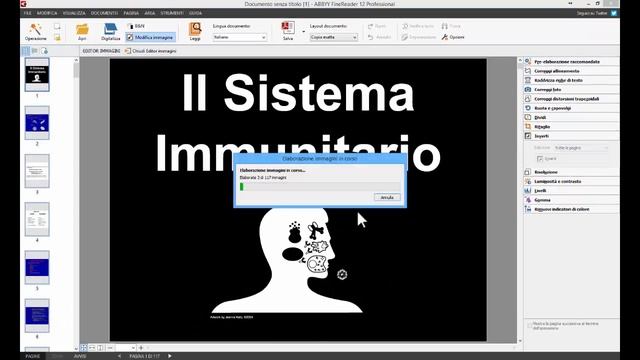Go to next page arrow
Screen dimensions: 640x360
click(x=170, y=356)
